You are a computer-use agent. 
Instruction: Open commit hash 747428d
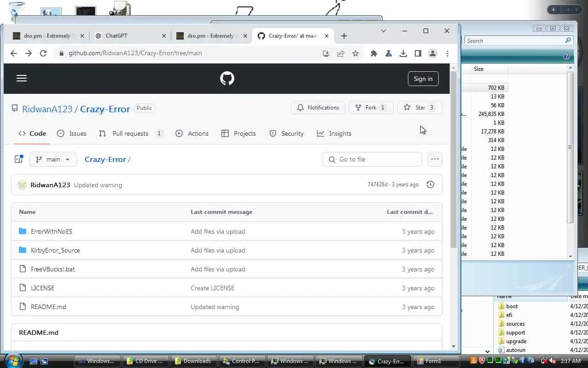[x=378, y=184]
